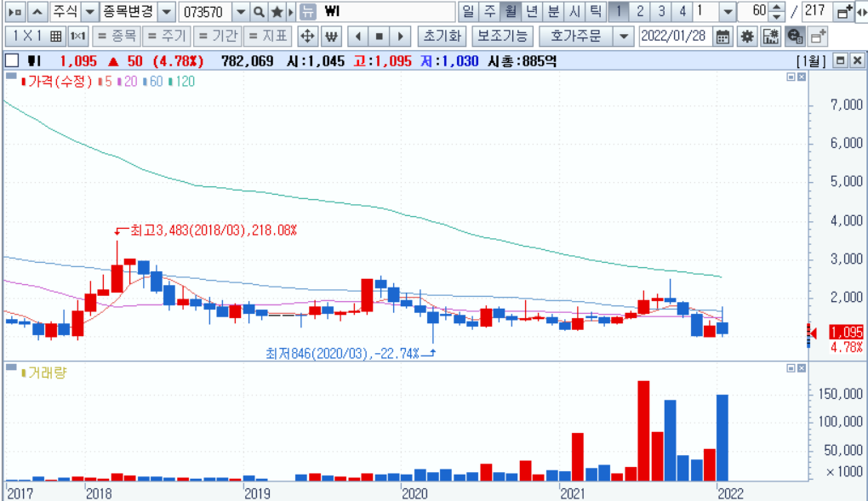Open the 1 X 1 chart grid layout selector

tap(36, 37)
